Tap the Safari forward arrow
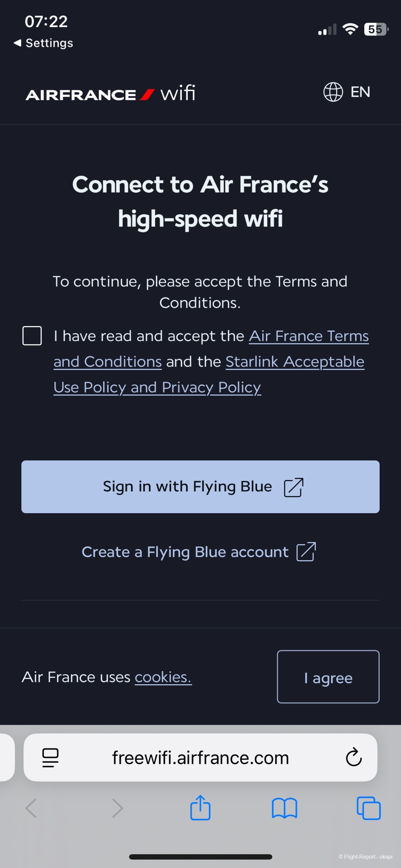The image size is (401, 868). [117, 808]
